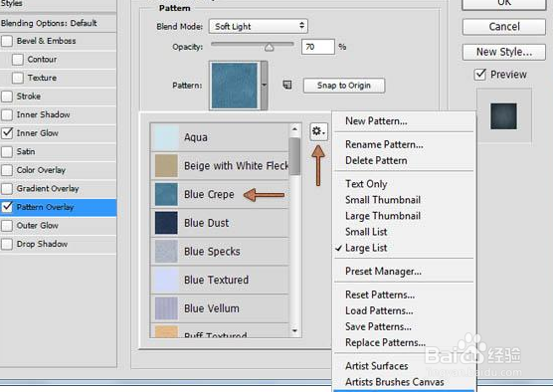Click the pattern list scroll up arrow
This screenshot has width=553, height=392.
[x=294, y=129]
